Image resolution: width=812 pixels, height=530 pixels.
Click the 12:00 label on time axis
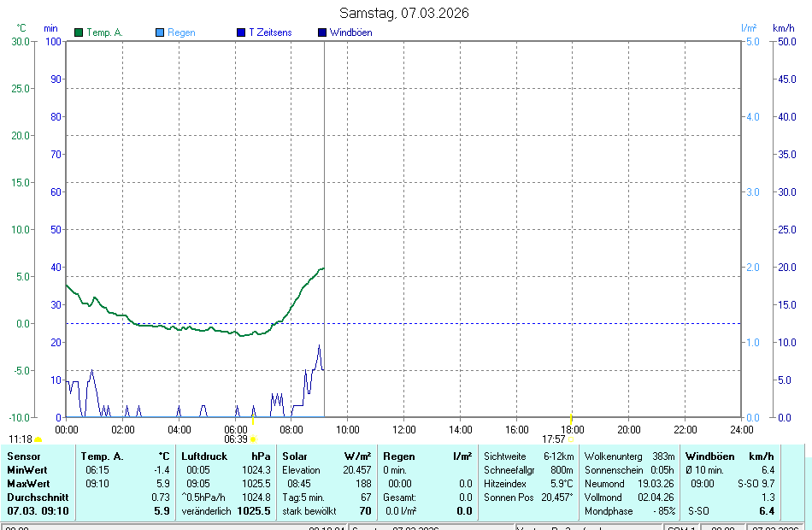click(403, 429)
